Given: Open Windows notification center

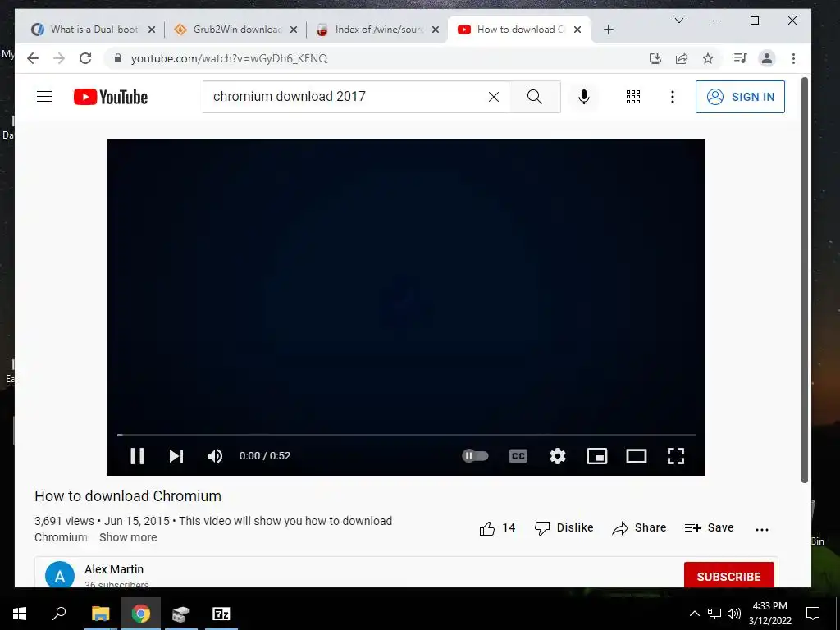Looking at the screenshot, I should point(813,614).
